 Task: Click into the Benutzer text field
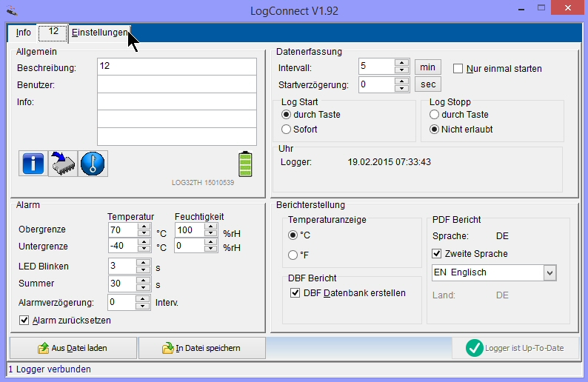(x=176, y=84)
